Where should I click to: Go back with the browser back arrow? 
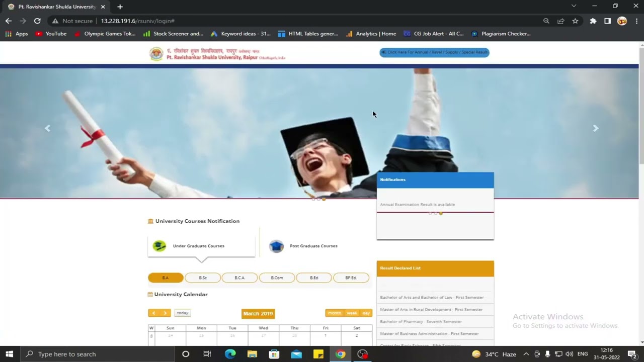point(8,21)
